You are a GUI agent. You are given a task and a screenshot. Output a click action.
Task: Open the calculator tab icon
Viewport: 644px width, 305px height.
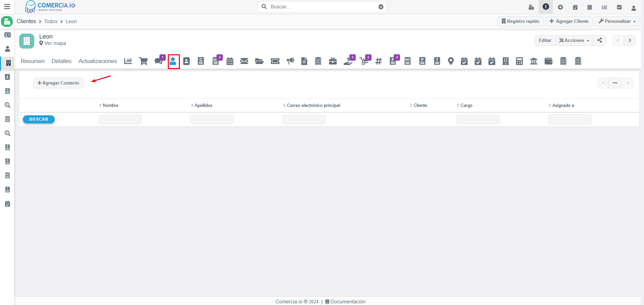pyautogui.click(x=519, y=61)
